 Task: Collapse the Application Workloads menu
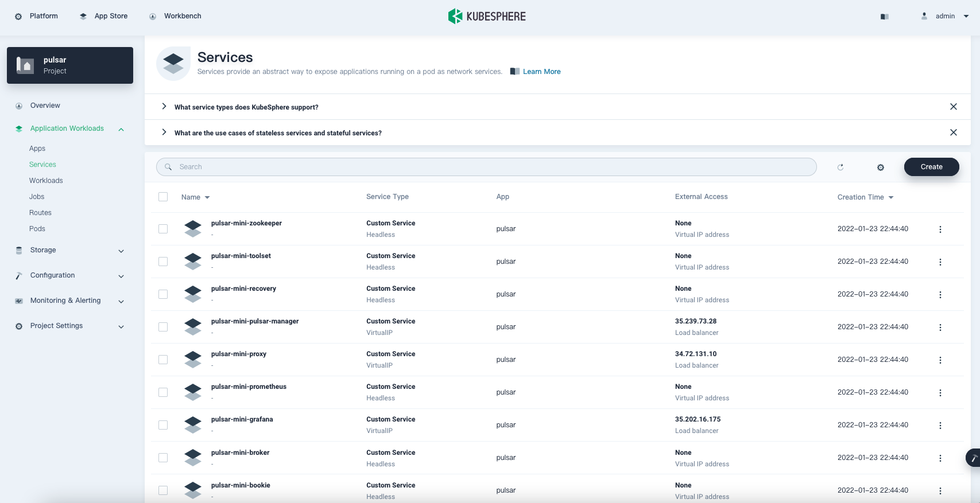[x=121, y=130]
